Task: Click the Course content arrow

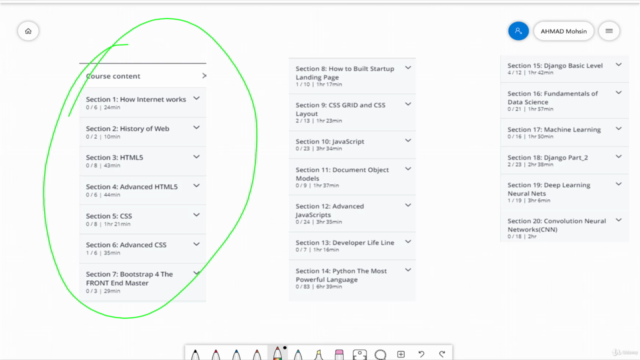Action: (x=204, y=76)
